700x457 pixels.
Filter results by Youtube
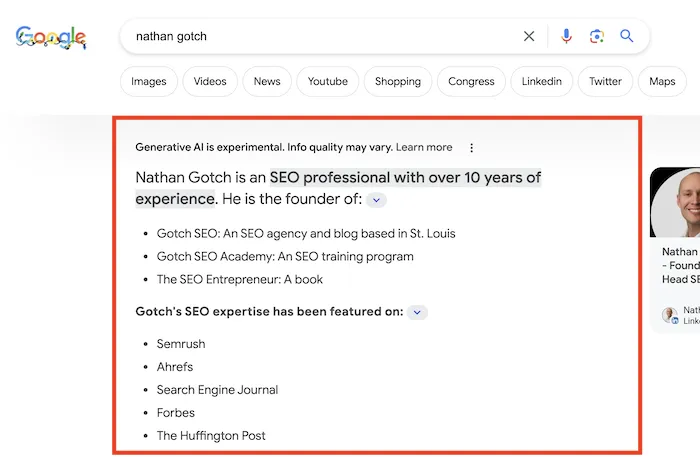[x=328, y=82]
